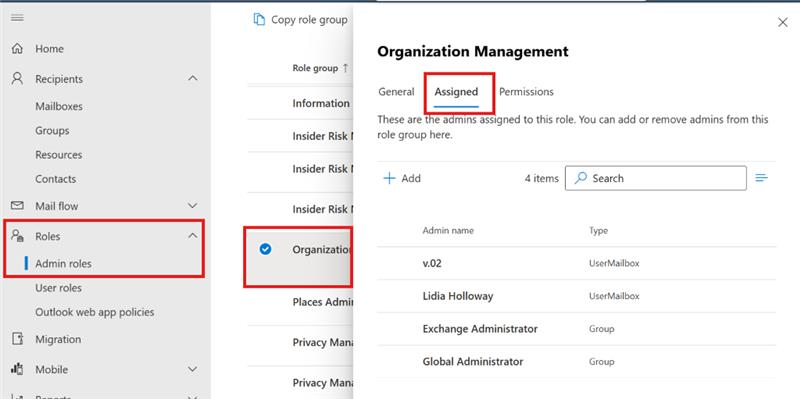Uncheck the selected Organization role group checkmark
800x399 pixels.
265,249
